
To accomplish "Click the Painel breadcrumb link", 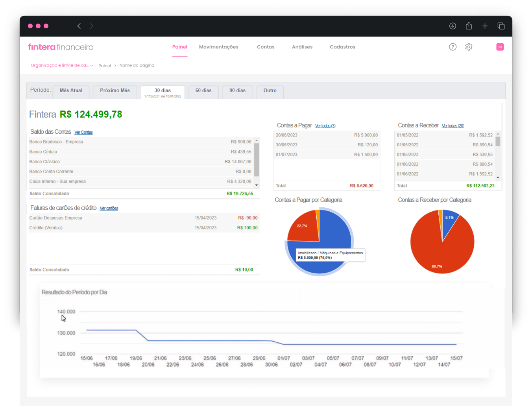I will coord(105,66).
